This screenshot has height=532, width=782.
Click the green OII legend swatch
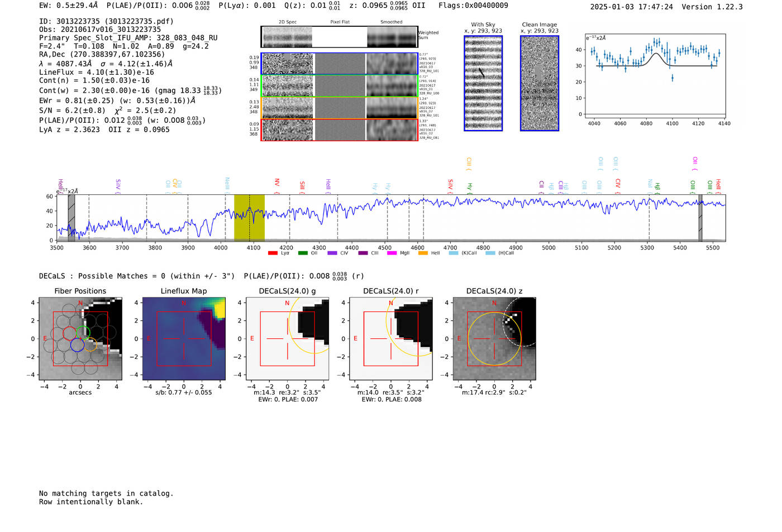click(x=303, y=253)
